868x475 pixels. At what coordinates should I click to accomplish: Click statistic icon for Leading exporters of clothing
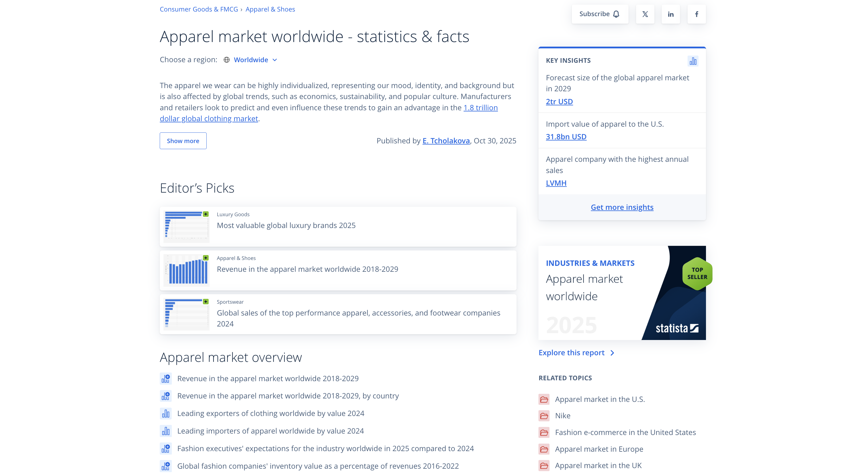coord(165,413)
